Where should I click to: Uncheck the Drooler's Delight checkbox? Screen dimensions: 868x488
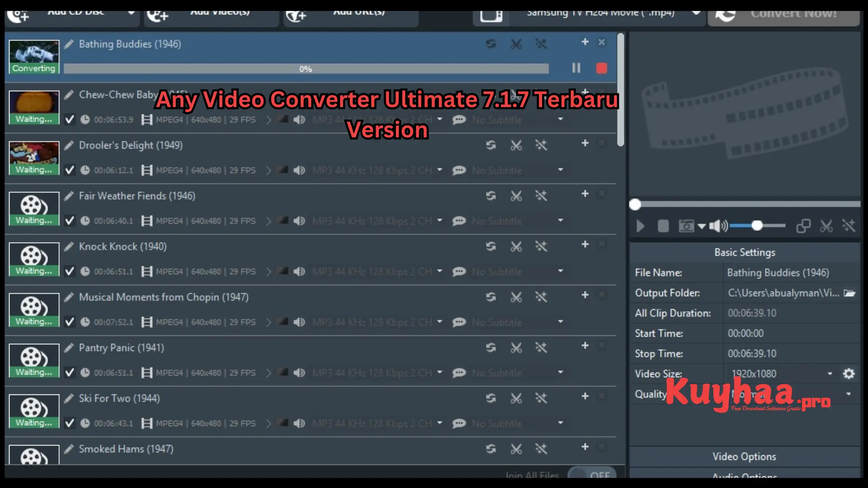tap(70, 170)
